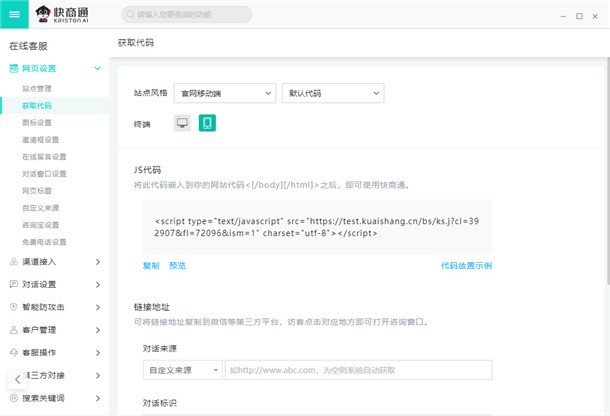Open the 默认代码 dropdown

(333, 92)
